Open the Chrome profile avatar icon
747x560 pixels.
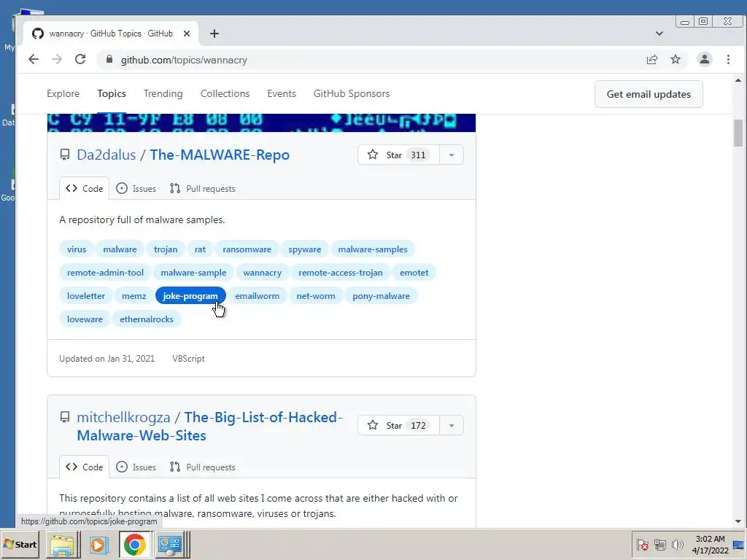[705, 60]
